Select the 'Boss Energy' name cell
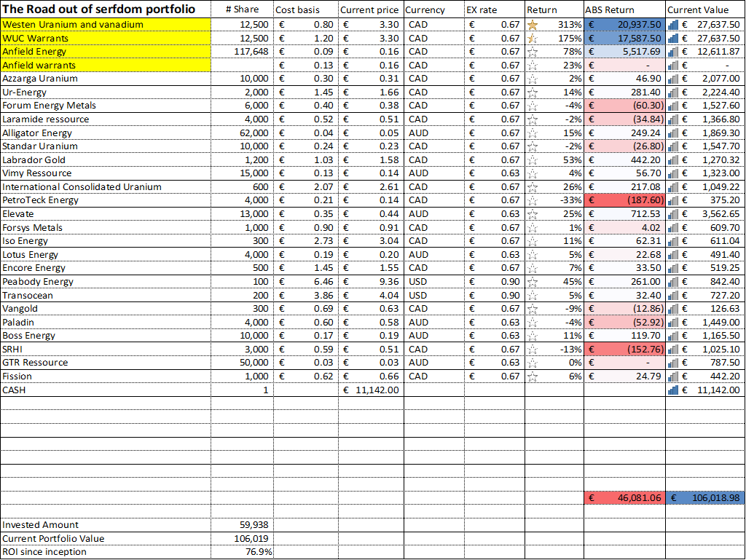Image resolution: width=746 pixels, height=560 pixels. tap(106, 336)
